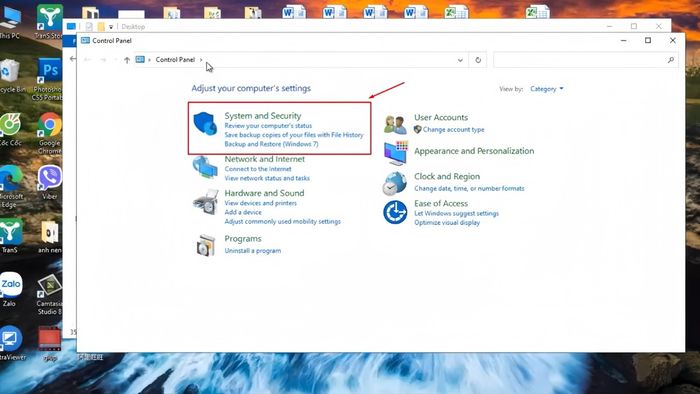Click the Ease of Access icon
700x394 pixels.
(x=395, y=212)
